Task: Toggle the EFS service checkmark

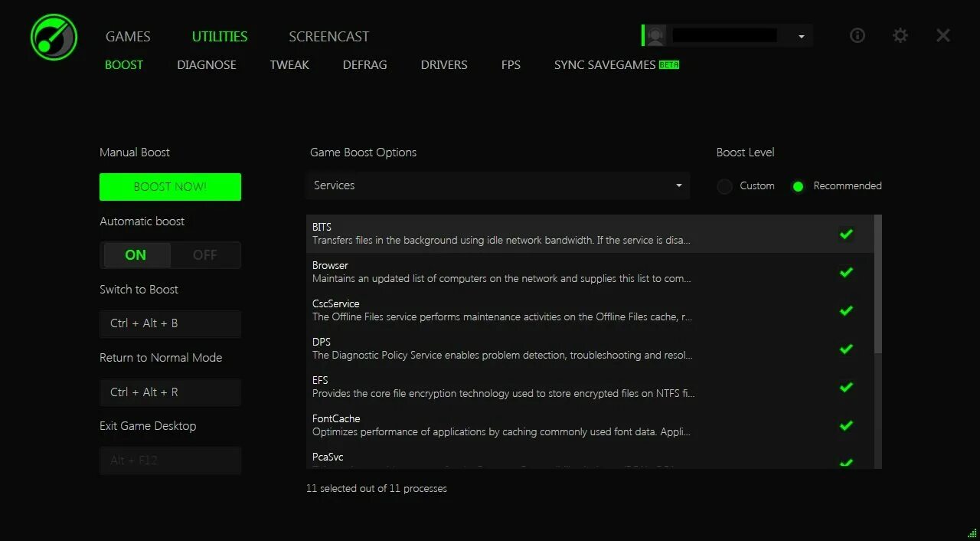Action: click(x=846, y=387)
